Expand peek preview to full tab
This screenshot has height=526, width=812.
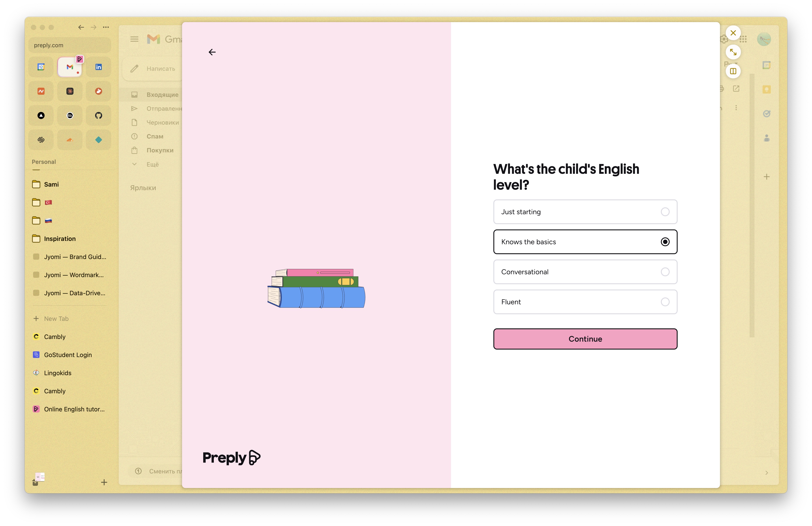click(x=733, y=52)
